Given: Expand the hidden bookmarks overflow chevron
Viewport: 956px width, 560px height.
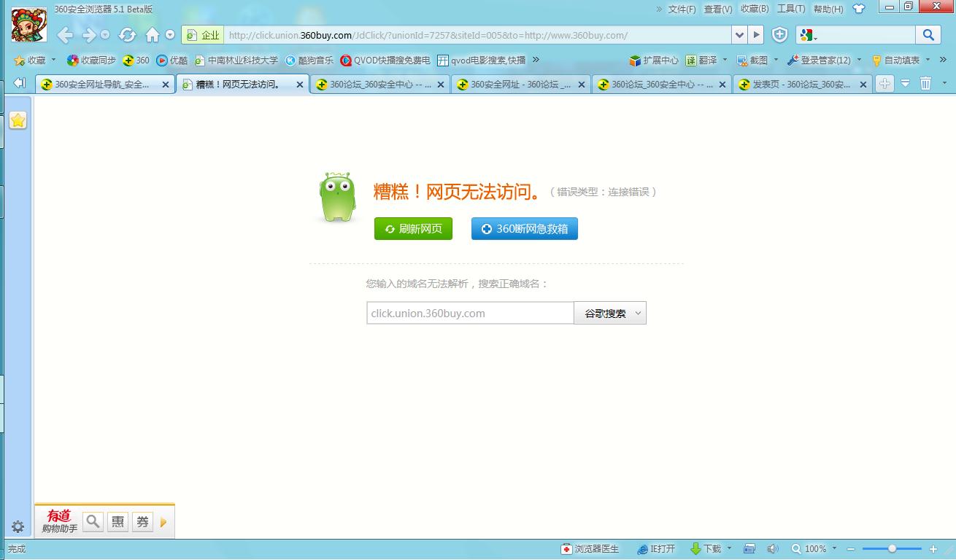Looking at the screenshot, I should (x=536, y=60).
